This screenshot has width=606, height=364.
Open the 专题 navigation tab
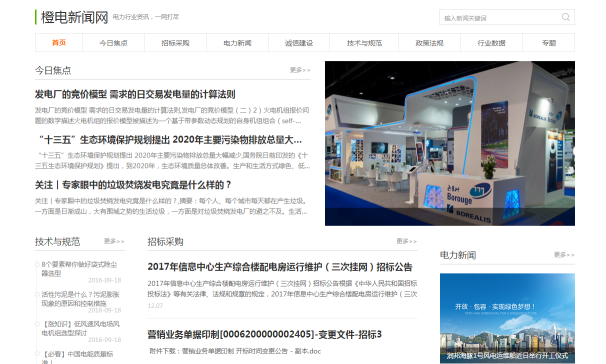(x=549, y=43)
